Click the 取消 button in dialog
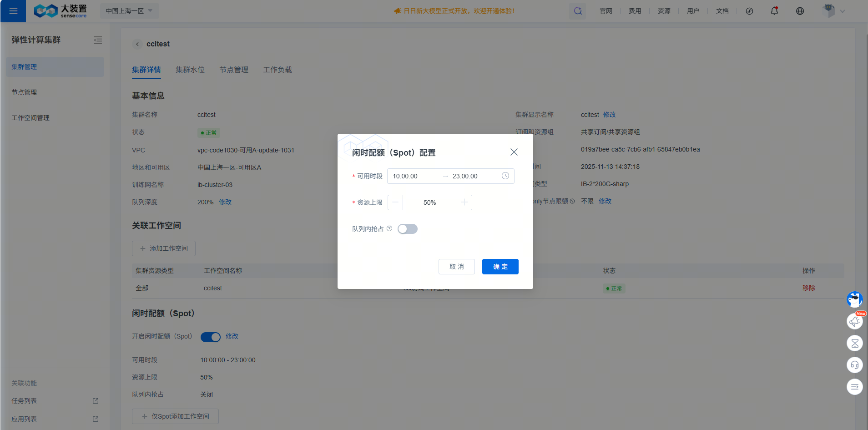 [456, 267]
